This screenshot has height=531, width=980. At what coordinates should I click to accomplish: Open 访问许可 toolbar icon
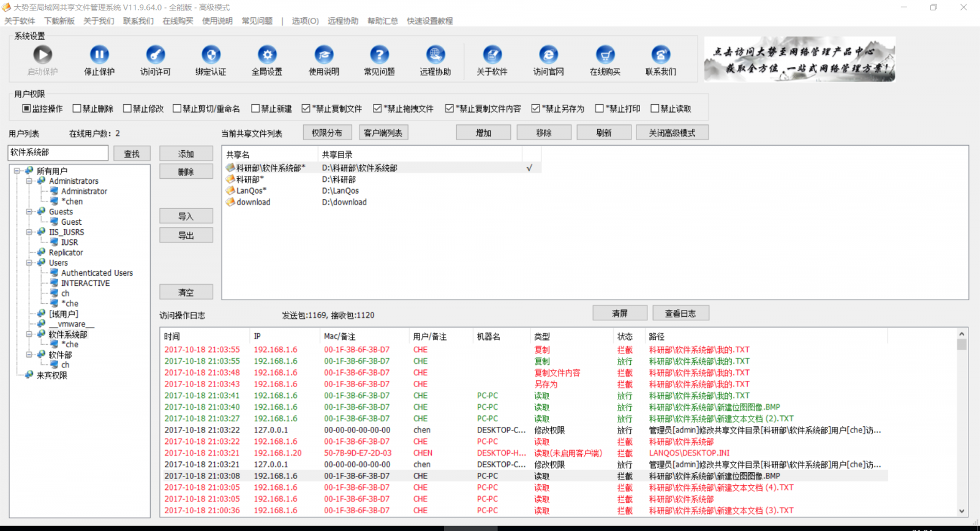(156, 55)
